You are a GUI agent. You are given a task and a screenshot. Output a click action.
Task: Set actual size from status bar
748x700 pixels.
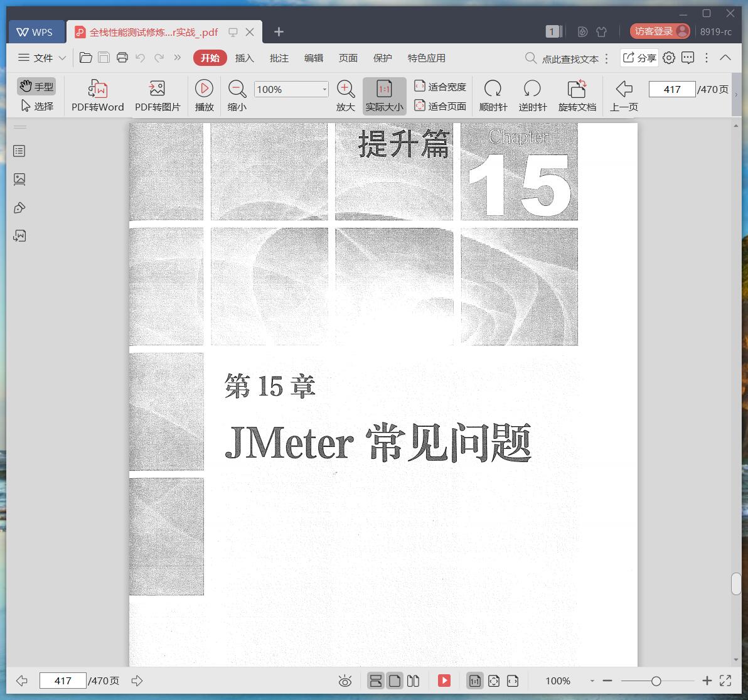coord(474,681)
